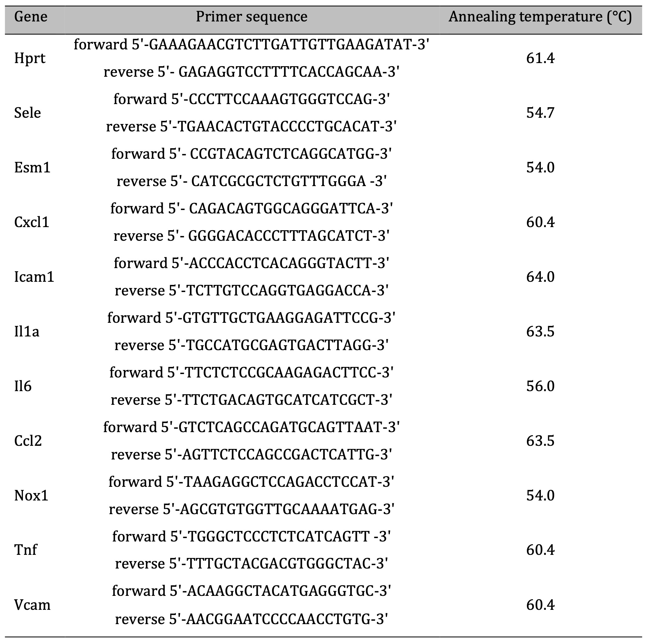The height and width of the screenshot is (644, 649).
Task: Click the Icam1 annealing temperature 64.0
Action: coord(540,277)
